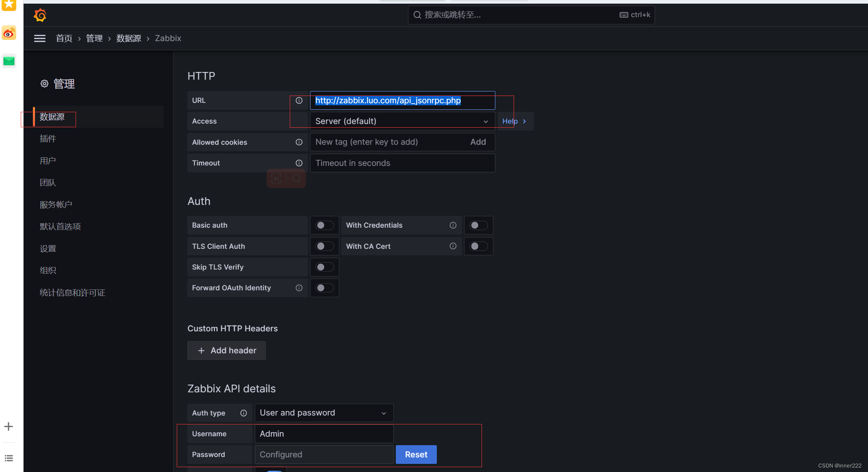This screenshot has height=472, width=868.
Task: Toggle Forward OAuth Identity switch
Action: (x=325, y=288)
